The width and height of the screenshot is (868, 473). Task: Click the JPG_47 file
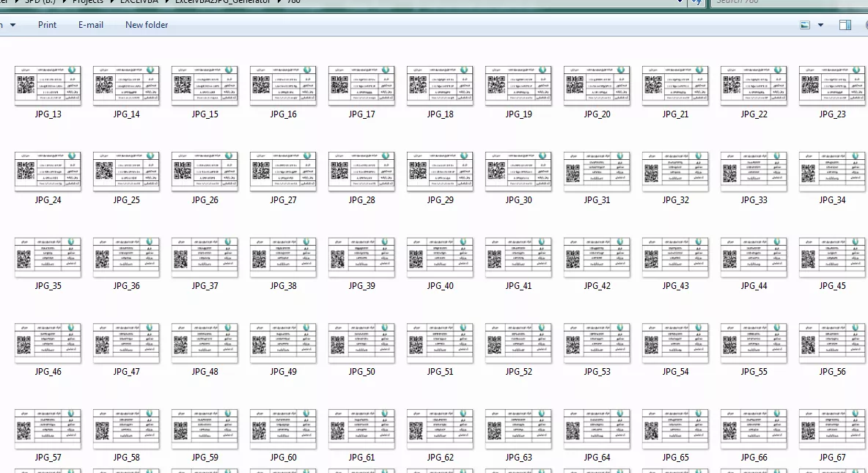pyautogui.click(x=126, y=343)
